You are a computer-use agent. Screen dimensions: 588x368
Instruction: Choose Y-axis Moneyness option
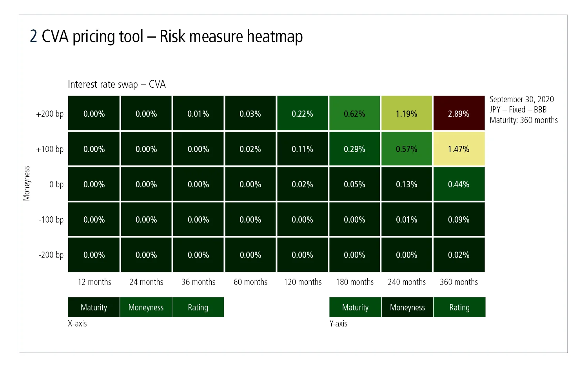click(x=407, y=307)
